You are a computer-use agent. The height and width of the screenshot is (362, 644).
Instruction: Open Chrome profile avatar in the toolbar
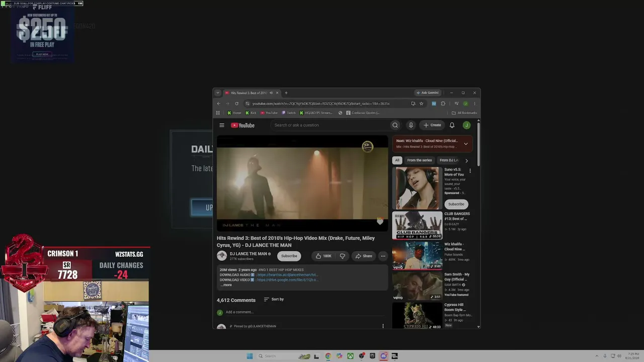(465, 104)
